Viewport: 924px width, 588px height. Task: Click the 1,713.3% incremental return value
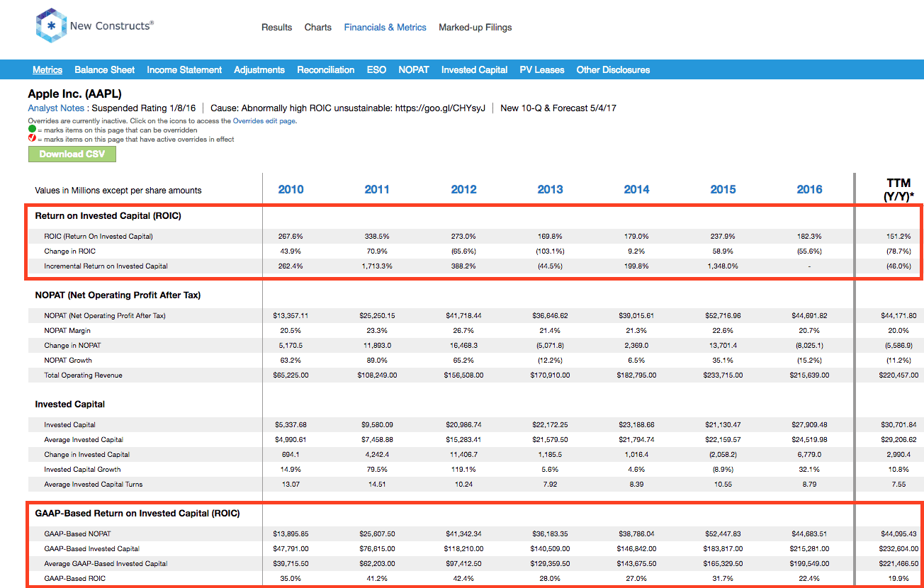[x=377, y=266]
